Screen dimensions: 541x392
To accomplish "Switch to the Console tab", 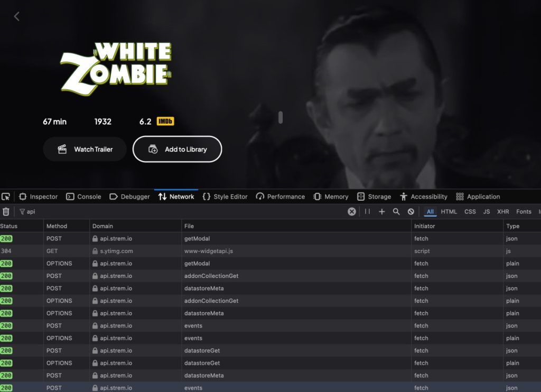I will pyautogui.click(x=83, y=197).
